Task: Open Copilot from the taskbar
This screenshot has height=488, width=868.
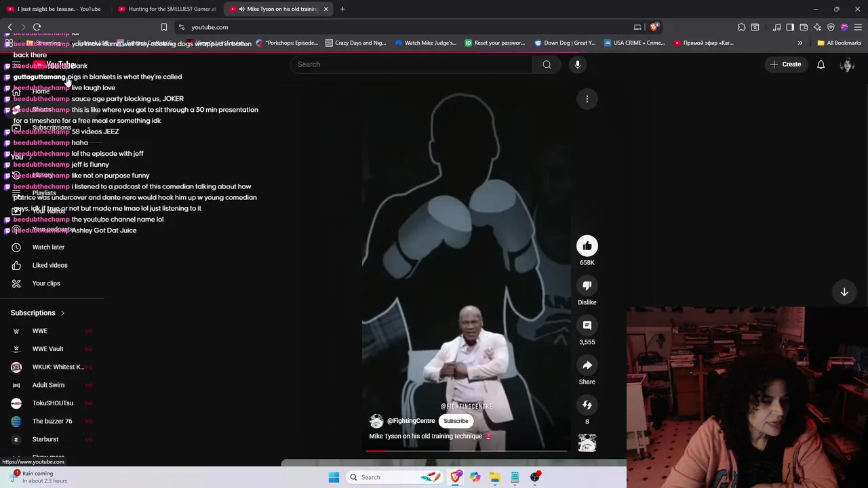Action: [x=475, y=477]
